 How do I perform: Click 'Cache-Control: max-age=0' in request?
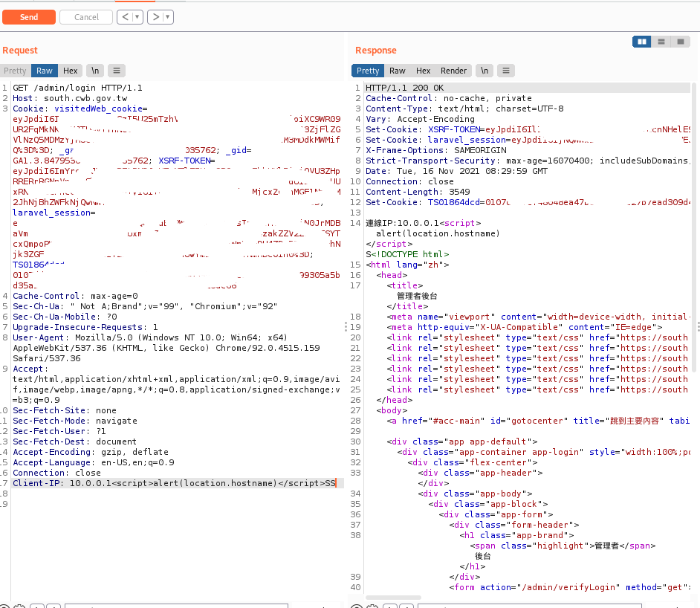(75, 296)
